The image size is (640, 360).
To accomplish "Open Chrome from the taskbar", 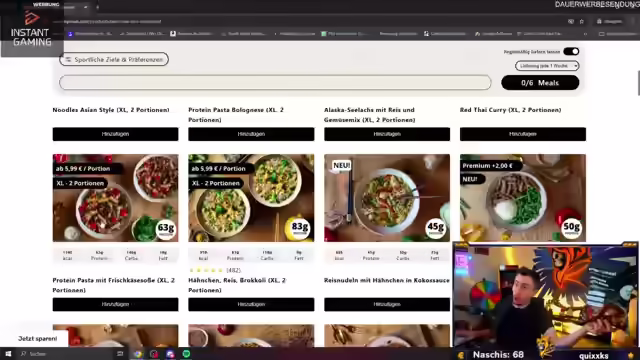I will (x=138, y=354).
